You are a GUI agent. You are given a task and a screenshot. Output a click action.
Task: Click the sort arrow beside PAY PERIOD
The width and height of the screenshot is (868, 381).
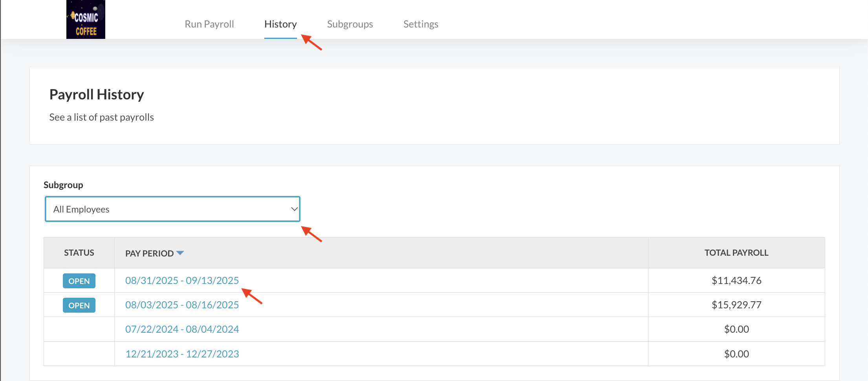pos(180,253)
